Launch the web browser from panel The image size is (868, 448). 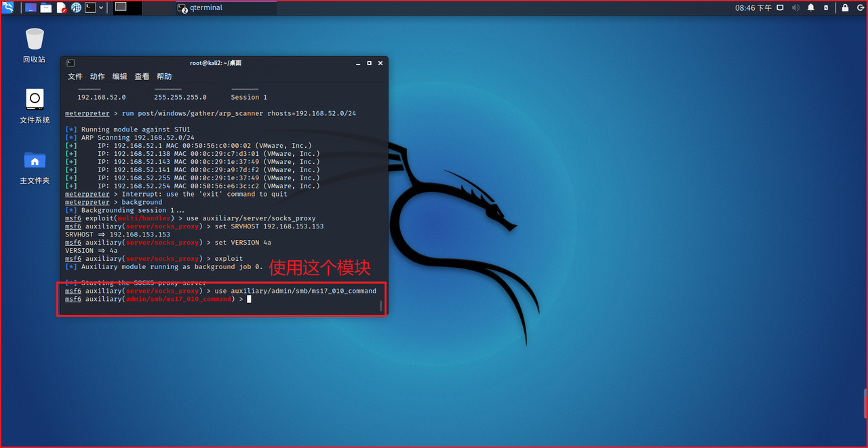[76, 7]
